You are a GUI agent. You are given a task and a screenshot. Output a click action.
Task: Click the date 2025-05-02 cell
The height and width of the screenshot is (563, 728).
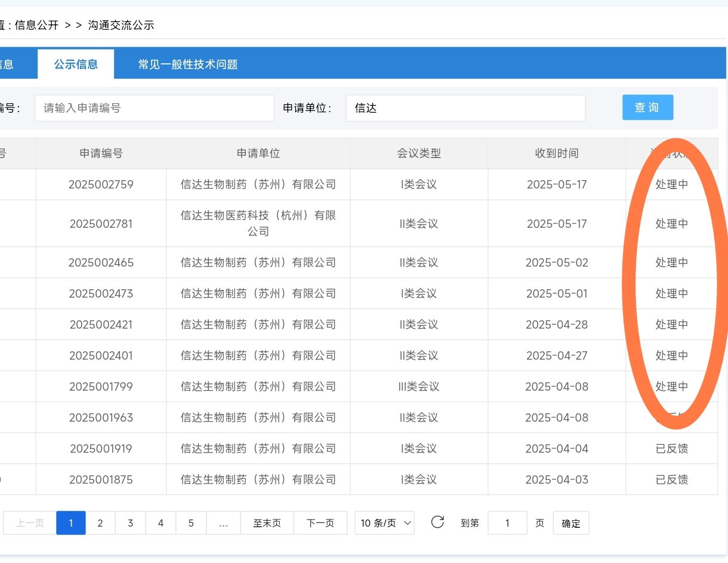tap(557, 262)
